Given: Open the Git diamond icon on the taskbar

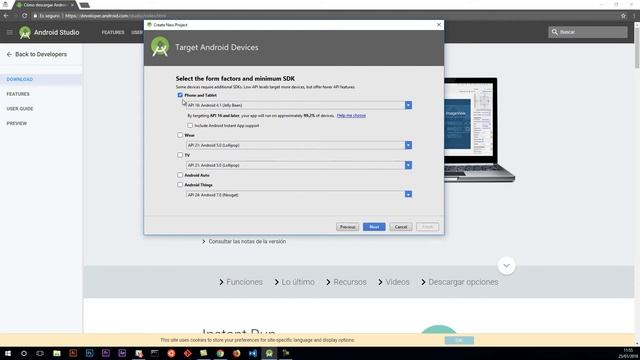Looking at the screenshot, I should 187,353.
